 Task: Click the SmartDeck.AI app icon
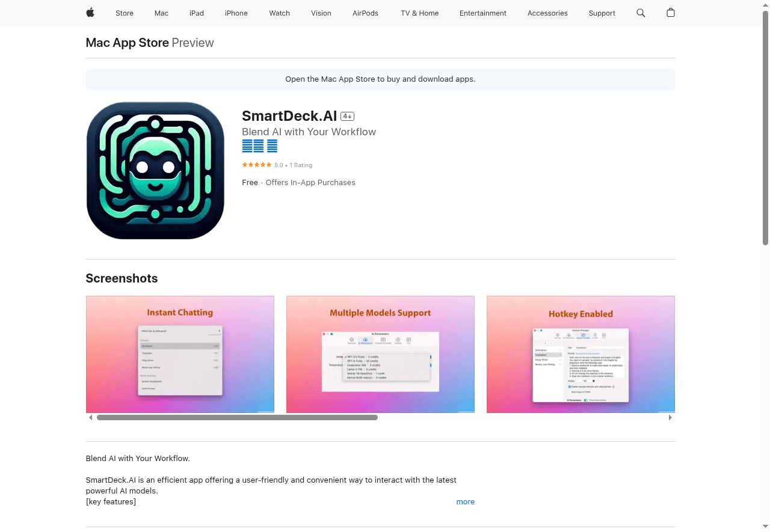click(155, 170)
